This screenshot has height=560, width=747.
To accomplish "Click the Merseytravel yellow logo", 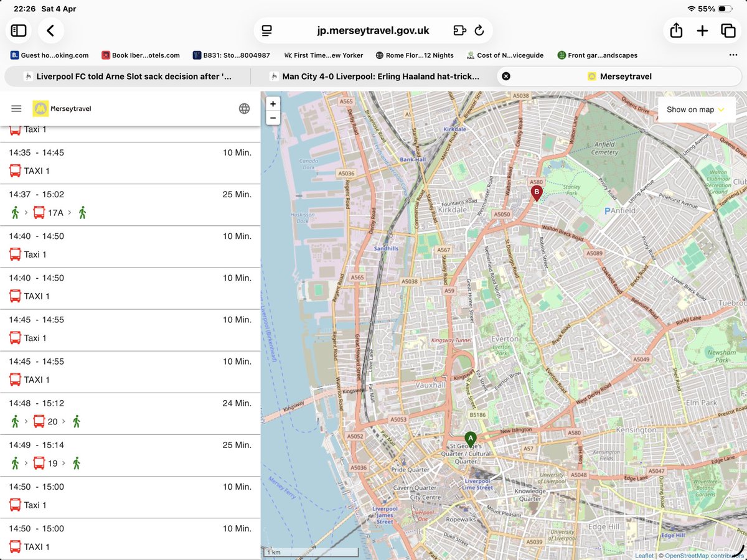I will coord(40,108).
